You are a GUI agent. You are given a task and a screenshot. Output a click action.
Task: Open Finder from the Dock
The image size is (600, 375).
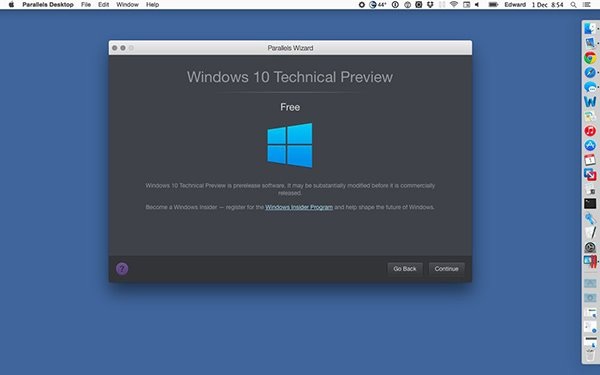590,29
